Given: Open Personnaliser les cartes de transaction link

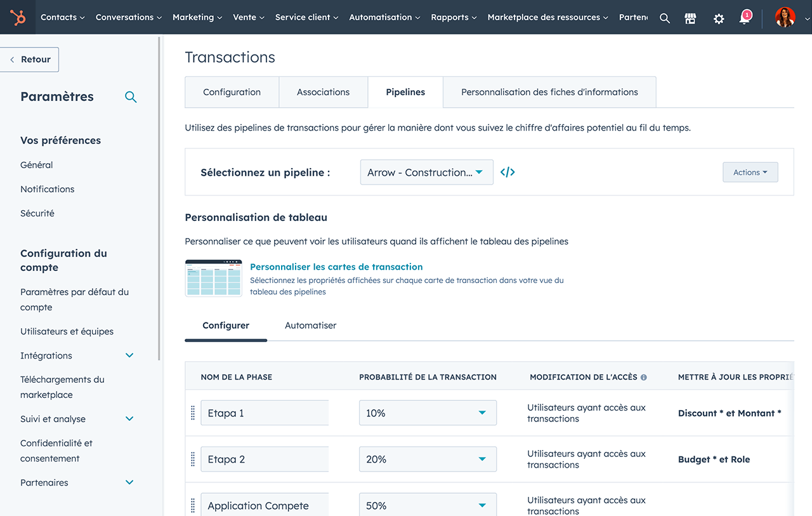Looking at the screenshot, I should [x=336, y=267].
